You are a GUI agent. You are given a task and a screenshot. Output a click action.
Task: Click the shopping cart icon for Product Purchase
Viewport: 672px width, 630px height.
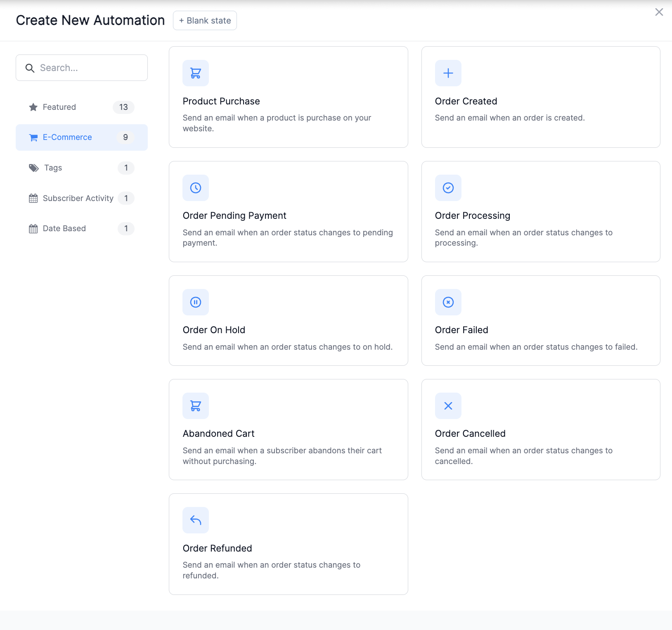click(196, 73)
